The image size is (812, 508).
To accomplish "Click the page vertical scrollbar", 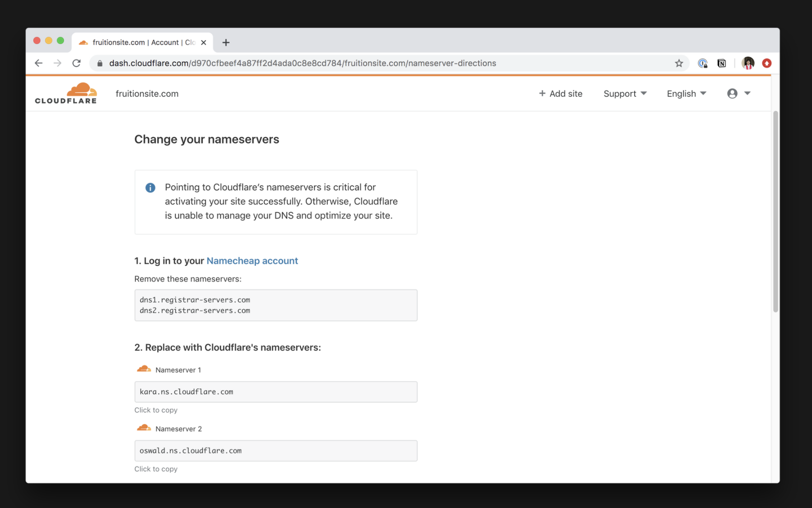I will pos(775,212).
